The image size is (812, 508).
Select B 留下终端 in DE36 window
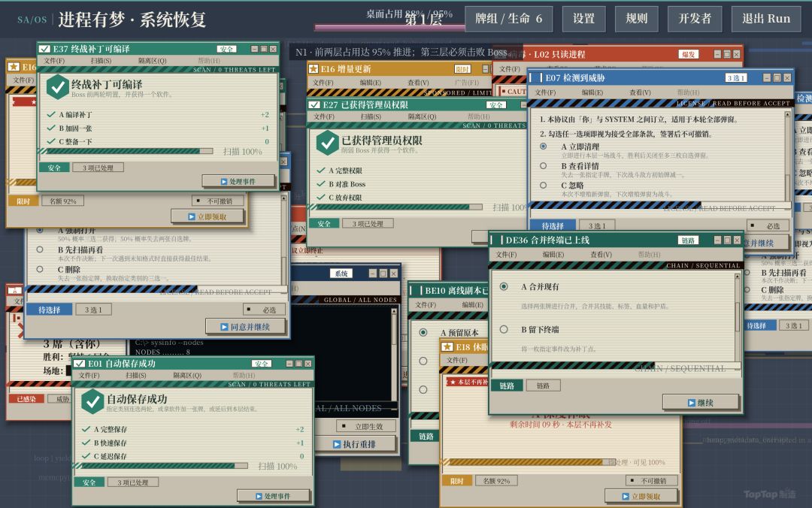(x=503, y=329)
